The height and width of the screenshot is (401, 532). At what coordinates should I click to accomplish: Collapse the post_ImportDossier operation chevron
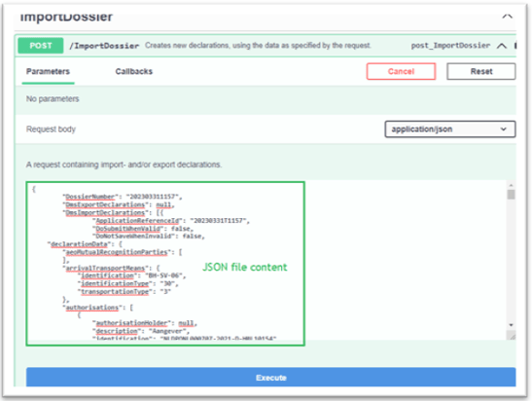(502, 46)
